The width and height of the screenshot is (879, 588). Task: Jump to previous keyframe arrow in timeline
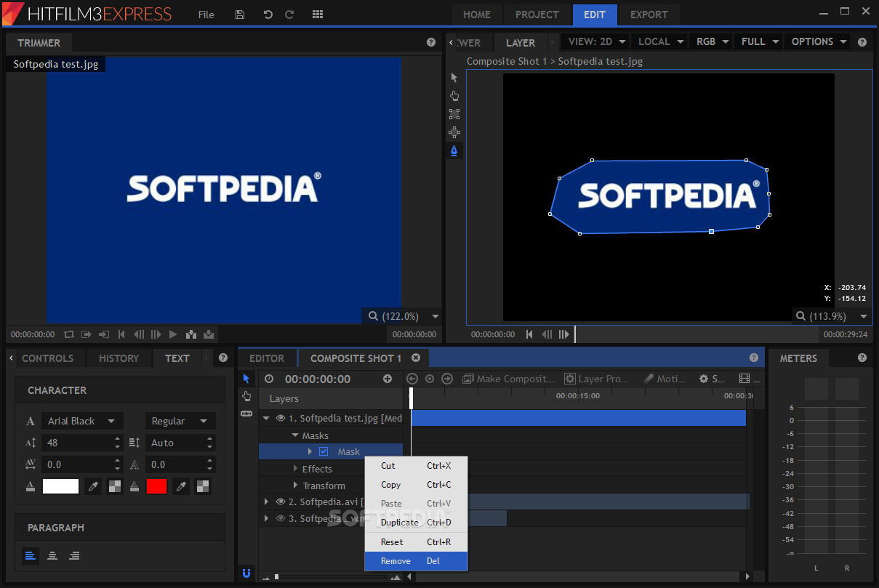(x=412, y=379)
